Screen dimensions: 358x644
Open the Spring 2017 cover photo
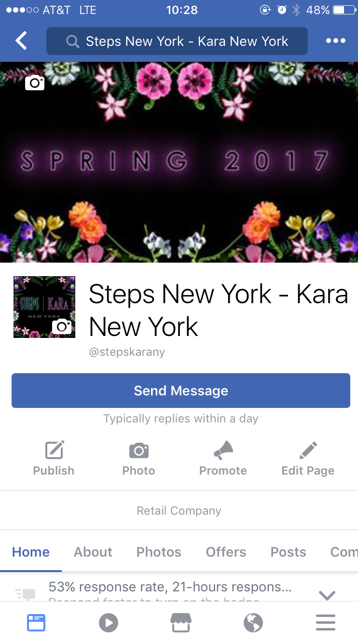click(179, 162)
